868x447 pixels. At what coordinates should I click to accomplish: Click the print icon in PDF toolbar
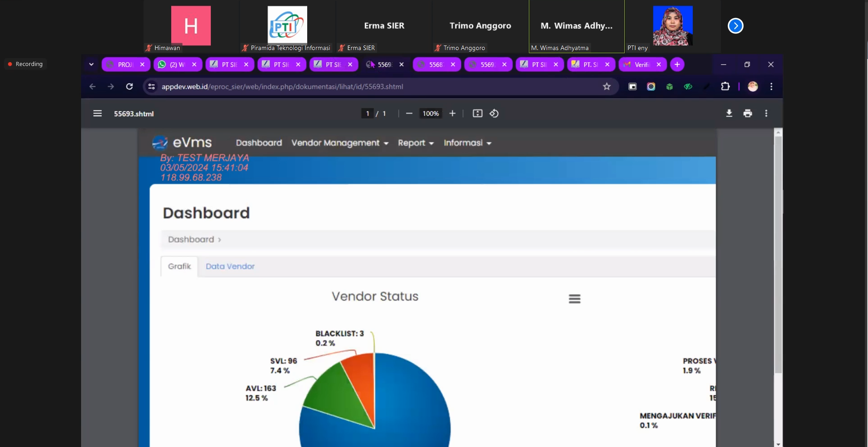tap(748, 114)
